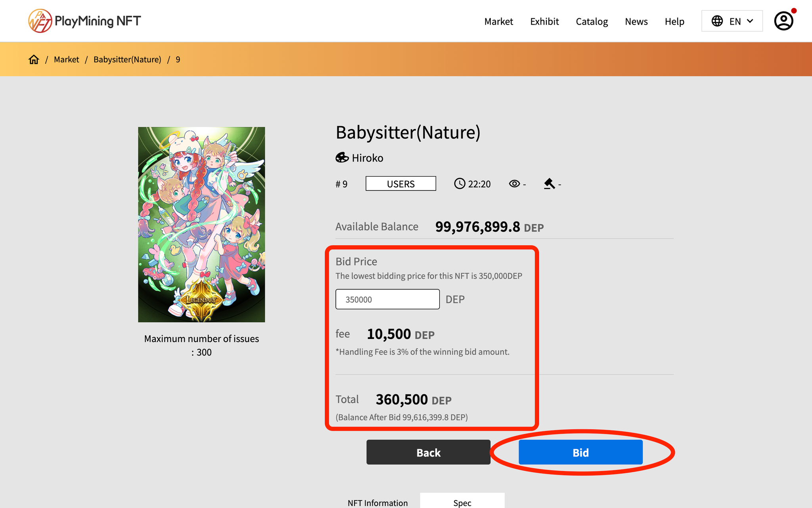This screenshot has width=812, height=508.
Task: Click the clock icon next to 22:20
Action: tap(460, 184)
